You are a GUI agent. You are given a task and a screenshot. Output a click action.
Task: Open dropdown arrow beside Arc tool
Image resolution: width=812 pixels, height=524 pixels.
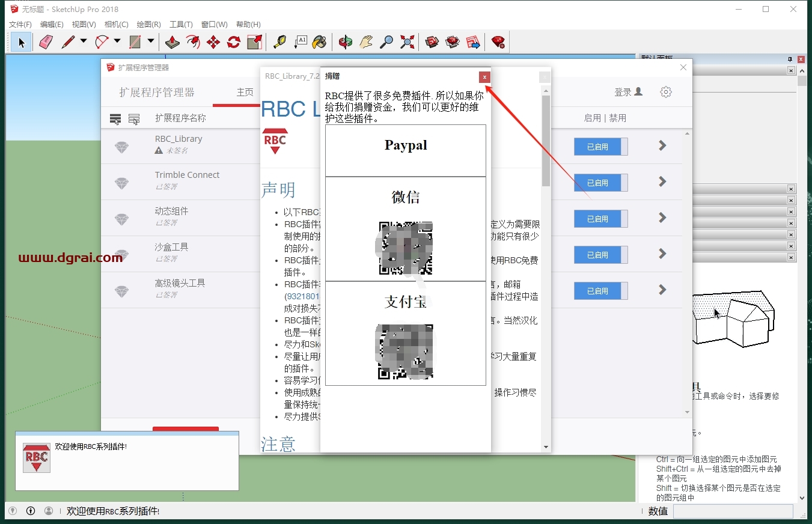click(117, 41)
